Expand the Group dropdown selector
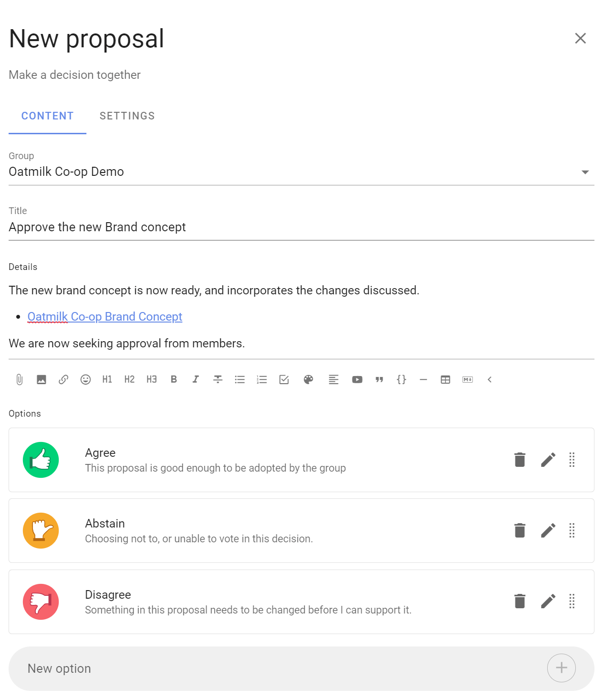This screenshot has height=700, width=604. click(585, 172)
